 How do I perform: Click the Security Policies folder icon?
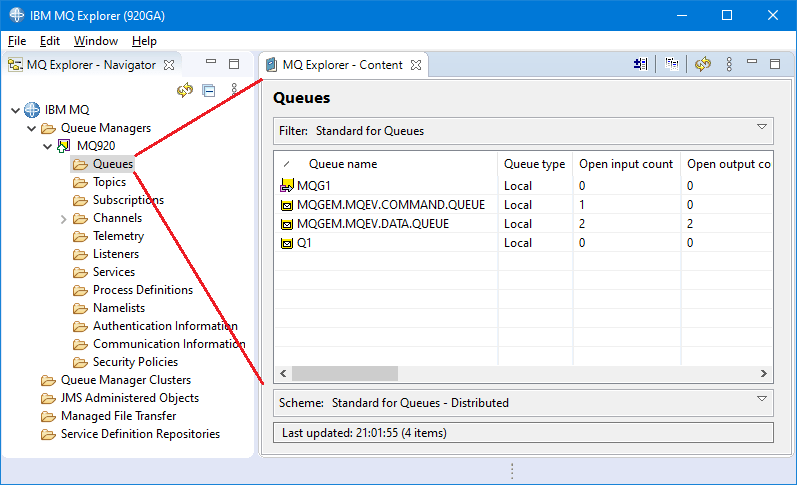point(80,362)
